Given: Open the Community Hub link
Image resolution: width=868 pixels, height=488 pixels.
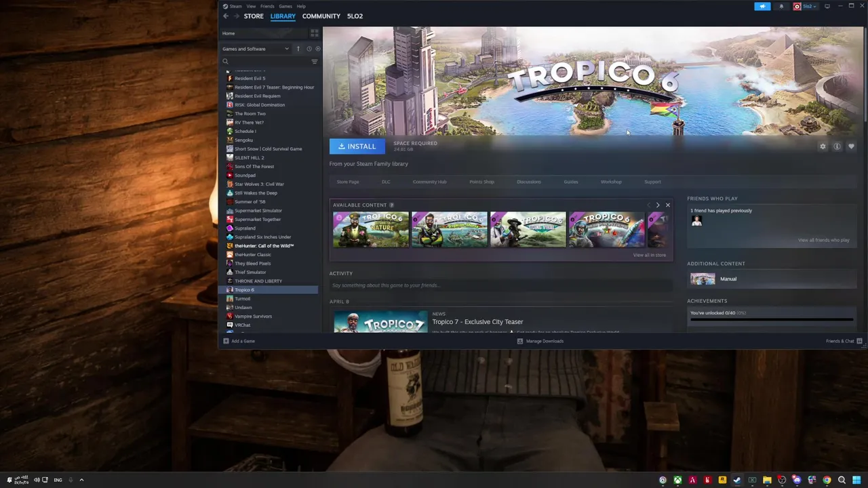Looking at the screenshot, I should (429, 182).
